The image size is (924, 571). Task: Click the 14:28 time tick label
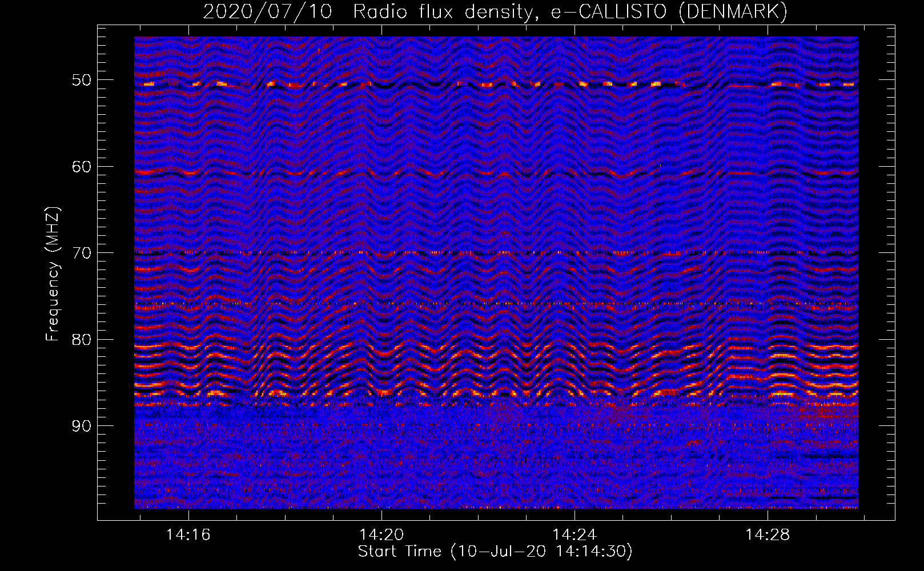click(x=768, y=534)
